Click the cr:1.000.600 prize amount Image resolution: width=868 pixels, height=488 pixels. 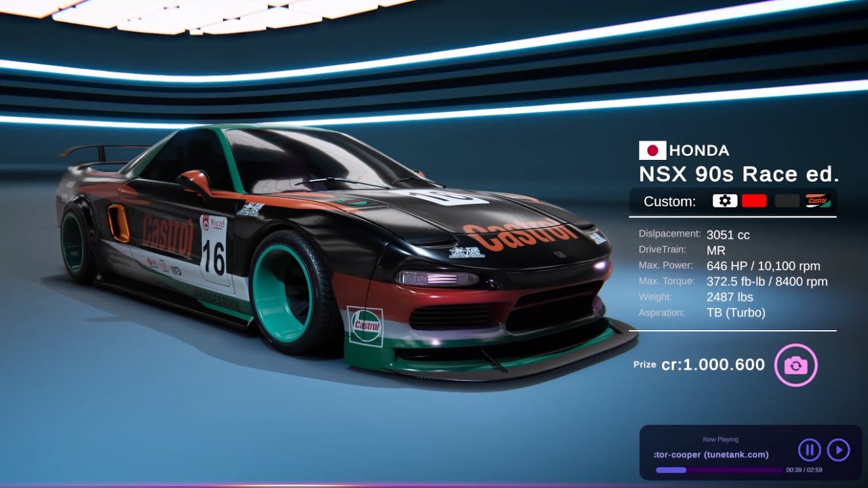(x=713, y=365)
